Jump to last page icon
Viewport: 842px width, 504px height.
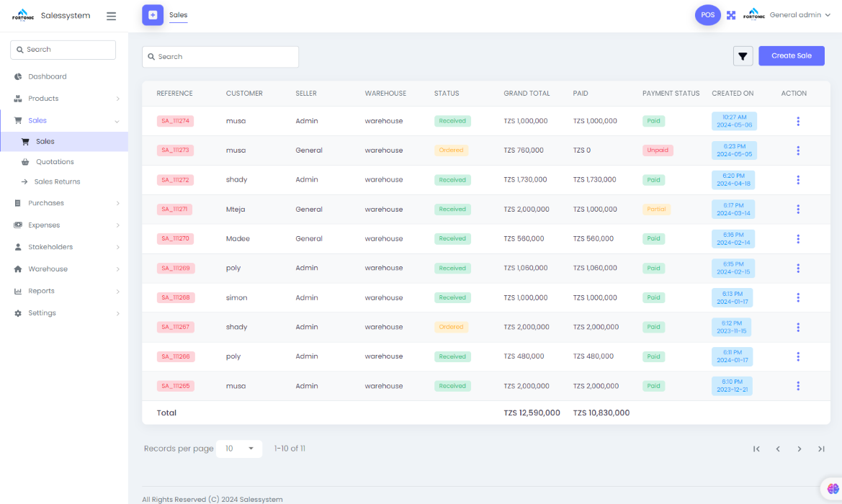point(821,449)
